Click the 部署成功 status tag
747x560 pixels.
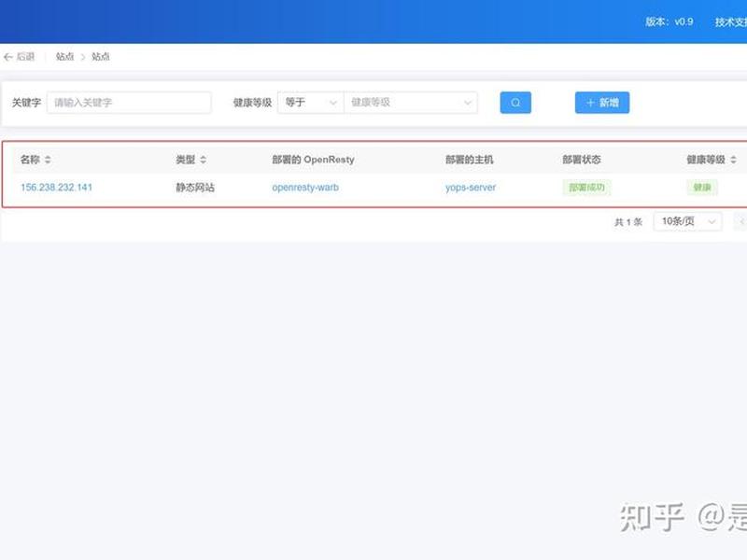pos(587,188)
